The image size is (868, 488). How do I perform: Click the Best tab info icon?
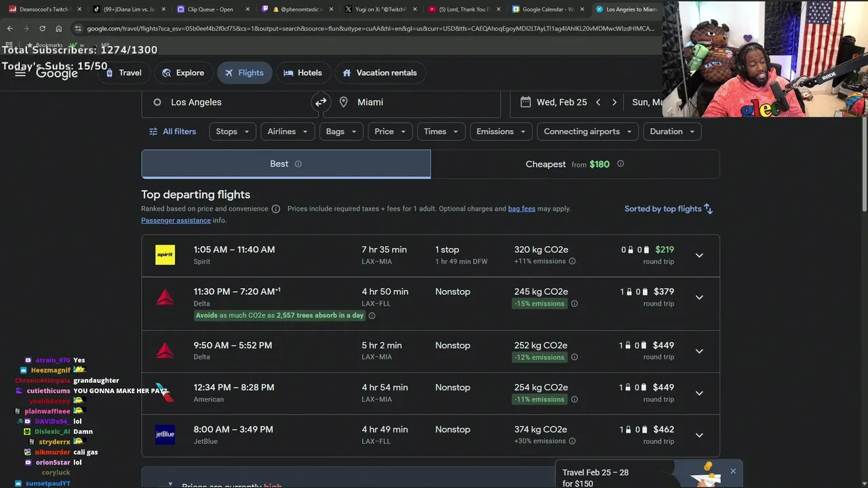(298, 164)
